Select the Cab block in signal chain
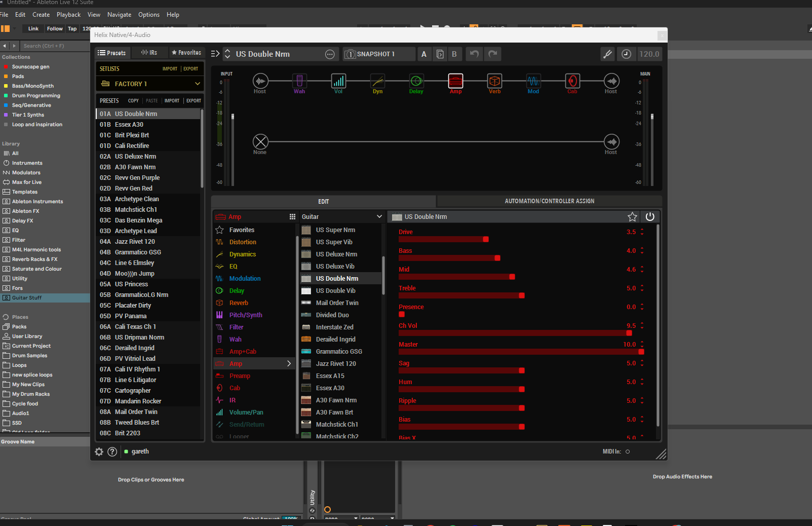Image resolution: width=812 pixels, height=526 pixels. [572, 81]
